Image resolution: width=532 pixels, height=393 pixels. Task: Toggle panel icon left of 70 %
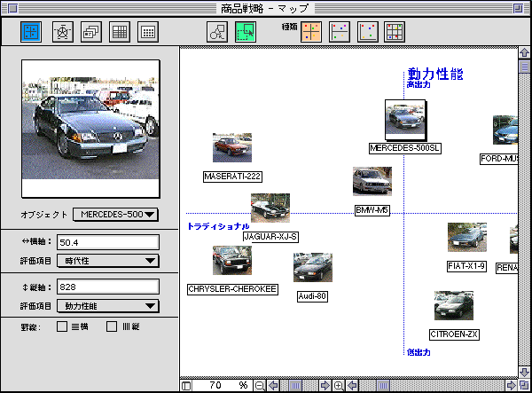(x=186, y=386)
